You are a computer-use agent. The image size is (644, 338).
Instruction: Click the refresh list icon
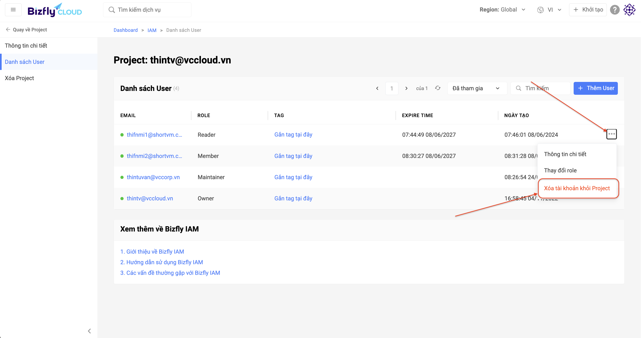(437, 88)
